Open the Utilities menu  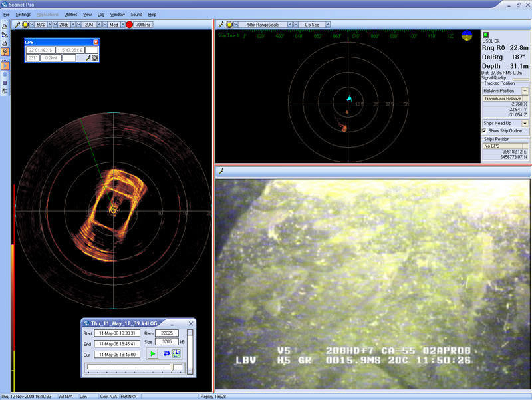tap(70, 15)
